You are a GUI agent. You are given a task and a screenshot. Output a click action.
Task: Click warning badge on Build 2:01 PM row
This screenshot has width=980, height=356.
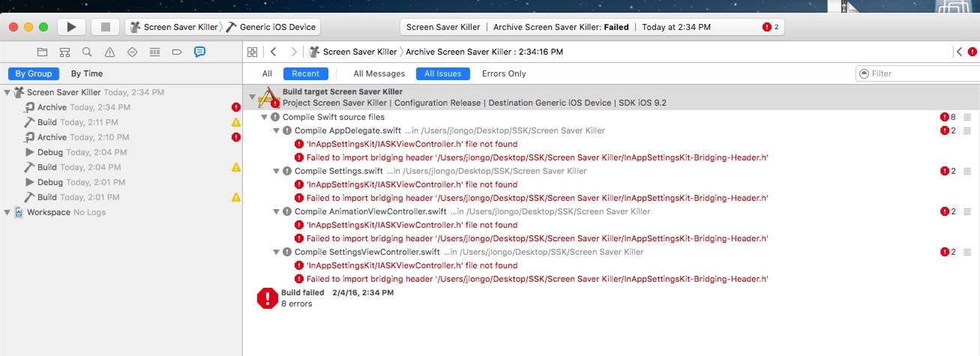235,197
